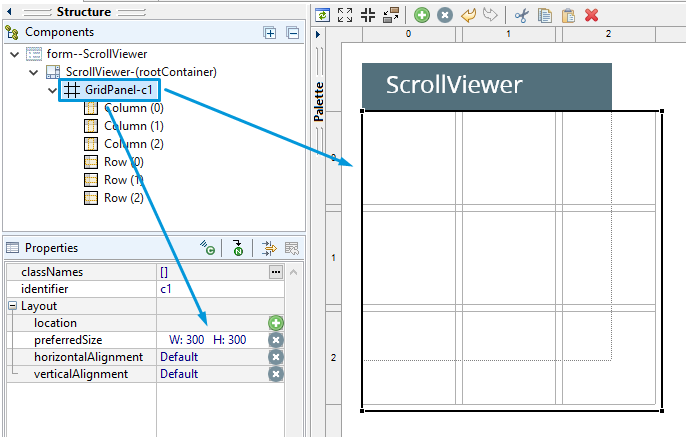
Task: Reset preferredSize with its X button
Action: [x=276, y=340]
